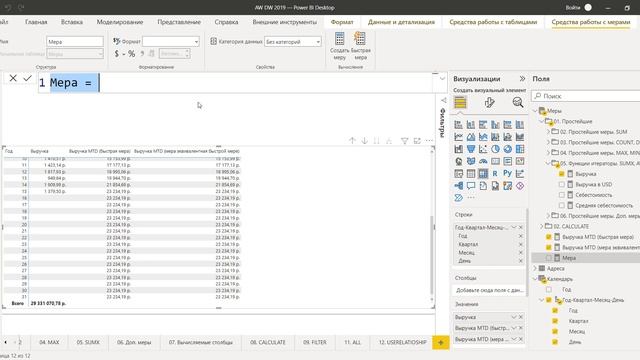Screen dimensions: 640x360
Task: Uncheck the День checkbox under Календарь
Action: pos(555,342)
